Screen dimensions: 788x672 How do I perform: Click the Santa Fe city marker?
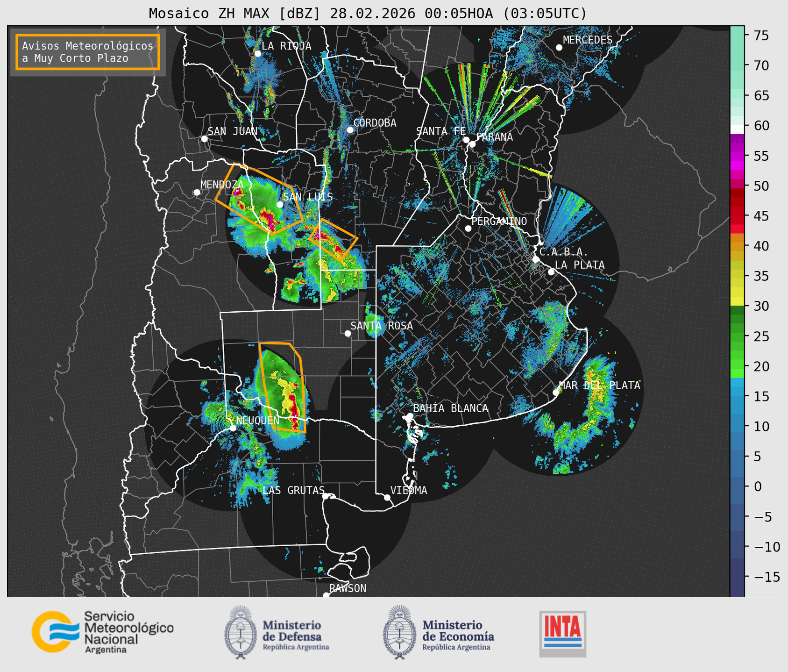pyautogui.click(x=466, y=140)
